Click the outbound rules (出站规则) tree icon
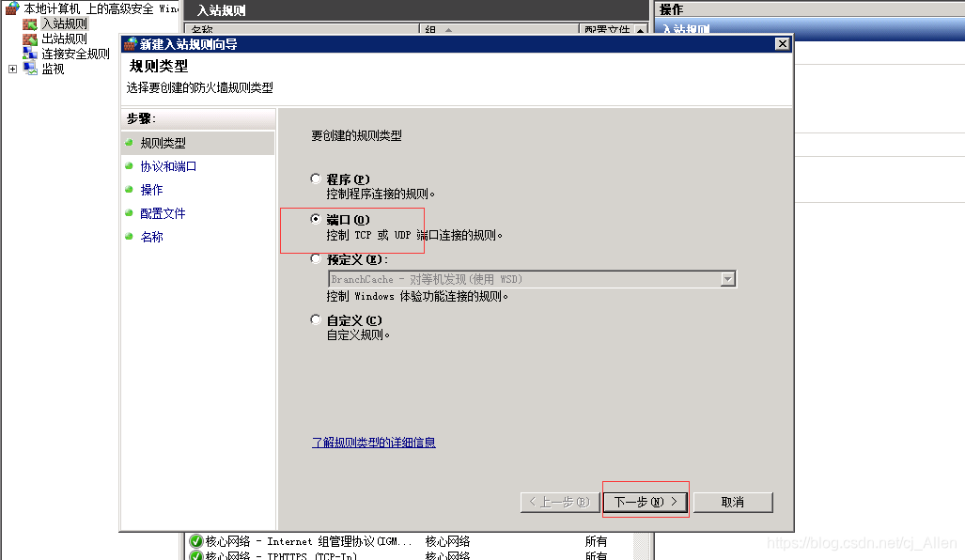Screen dimensions: 965x560 point(29,39)
